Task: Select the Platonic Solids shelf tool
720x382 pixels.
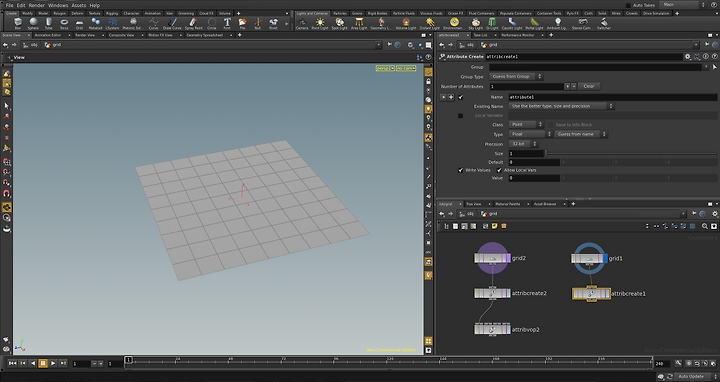Action: point(133,23)
